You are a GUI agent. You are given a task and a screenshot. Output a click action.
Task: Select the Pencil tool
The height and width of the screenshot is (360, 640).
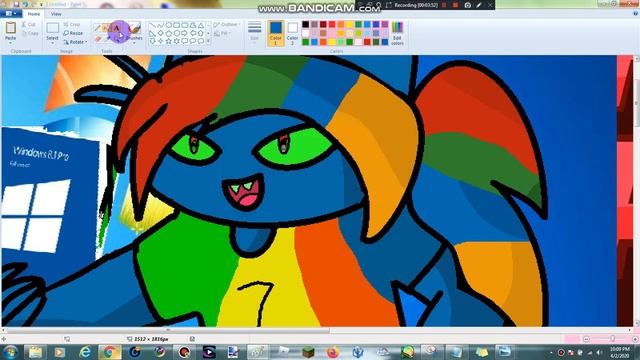pos(98,28)
